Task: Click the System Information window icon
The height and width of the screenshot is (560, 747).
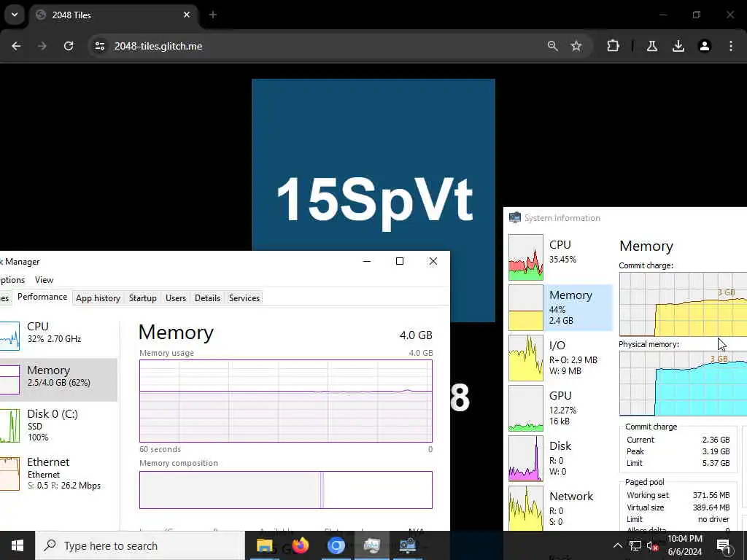Action: (515, 217)
